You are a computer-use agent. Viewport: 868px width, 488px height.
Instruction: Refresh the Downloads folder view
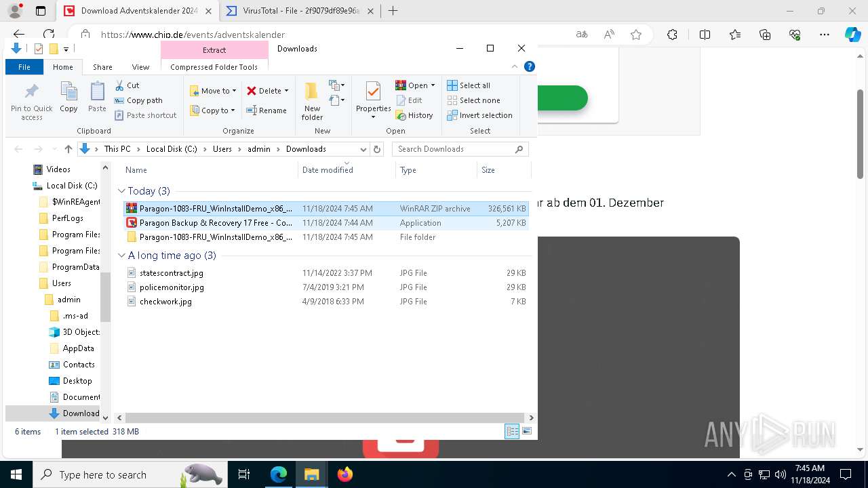point(377,149)
